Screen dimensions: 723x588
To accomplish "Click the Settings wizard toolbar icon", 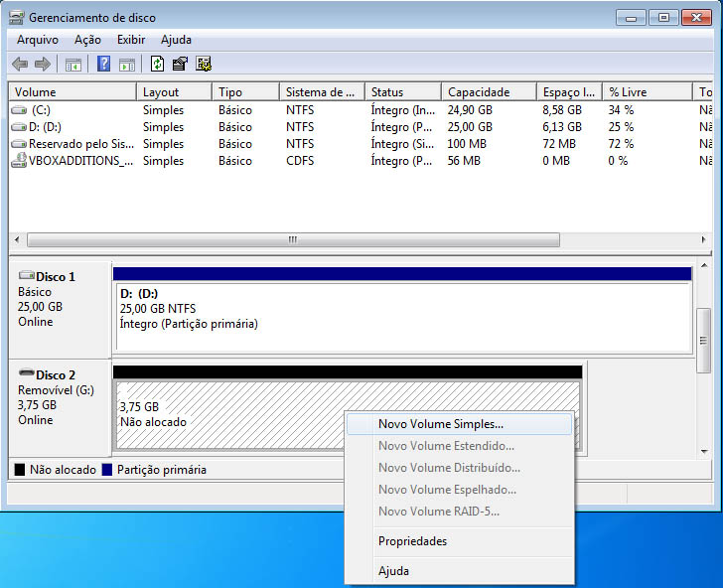I will [x=204, y=65].
